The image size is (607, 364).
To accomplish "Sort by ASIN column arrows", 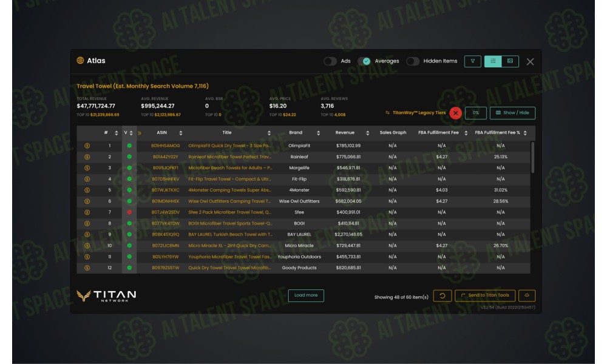I will coord(181,133).
